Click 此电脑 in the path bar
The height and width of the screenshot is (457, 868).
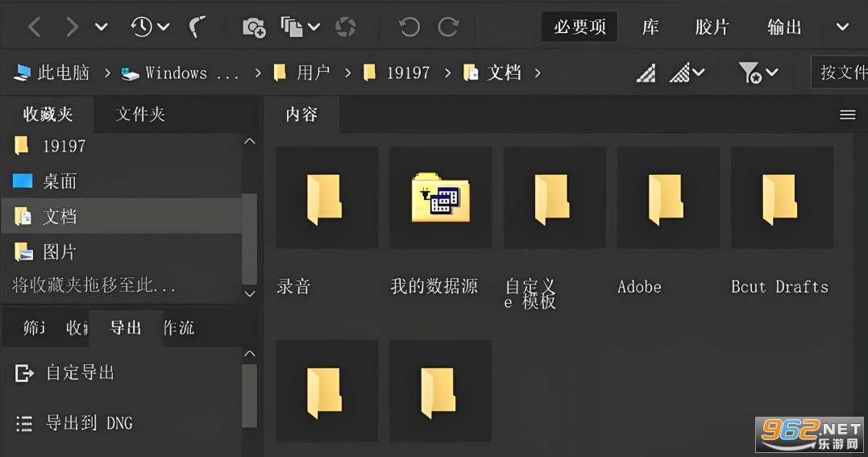click(51, 73)
